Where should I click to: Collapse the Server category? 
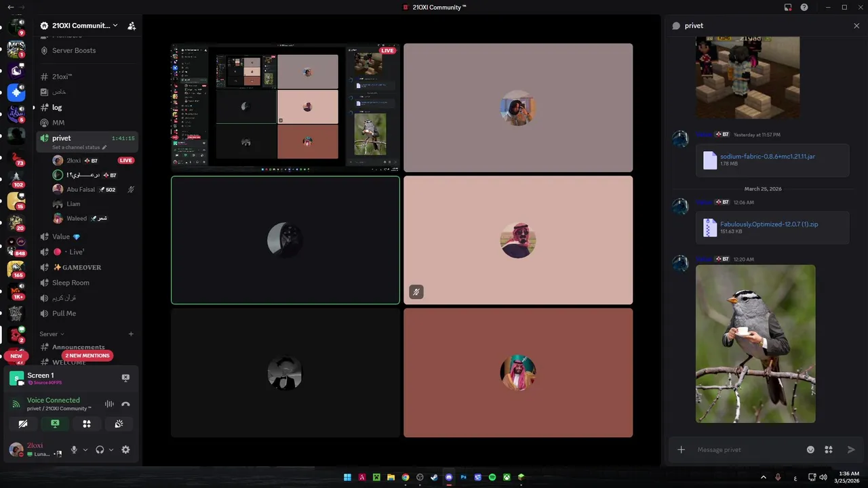click(x=52, y=334)
